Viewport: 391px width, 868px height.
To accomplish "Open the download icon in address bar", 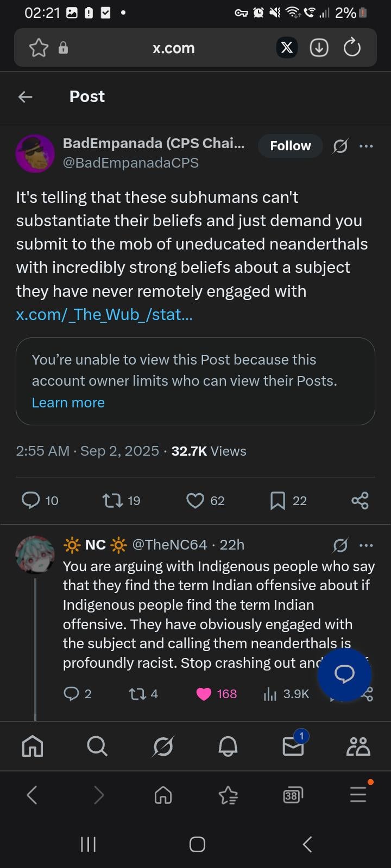I will click(319, 48).
